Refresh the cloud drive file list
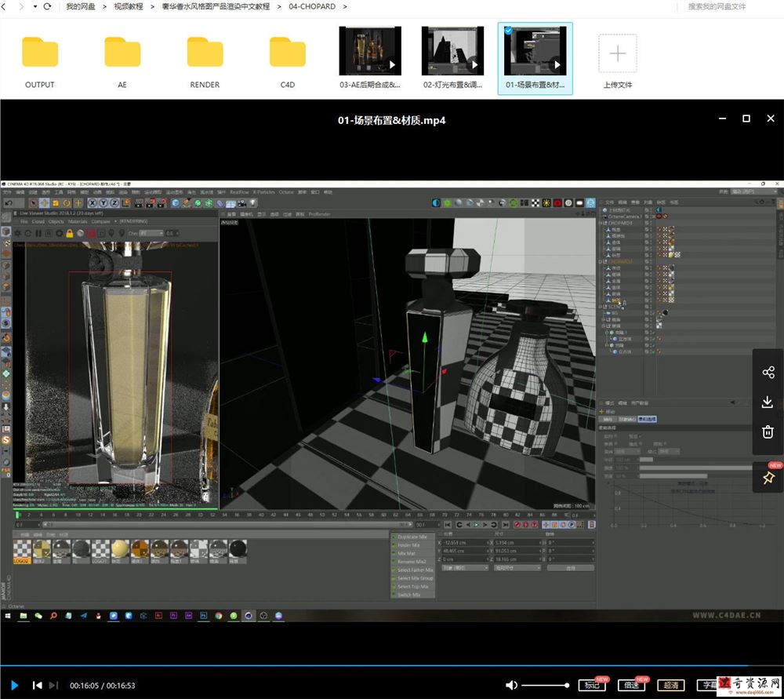 [x=48, y=6]
